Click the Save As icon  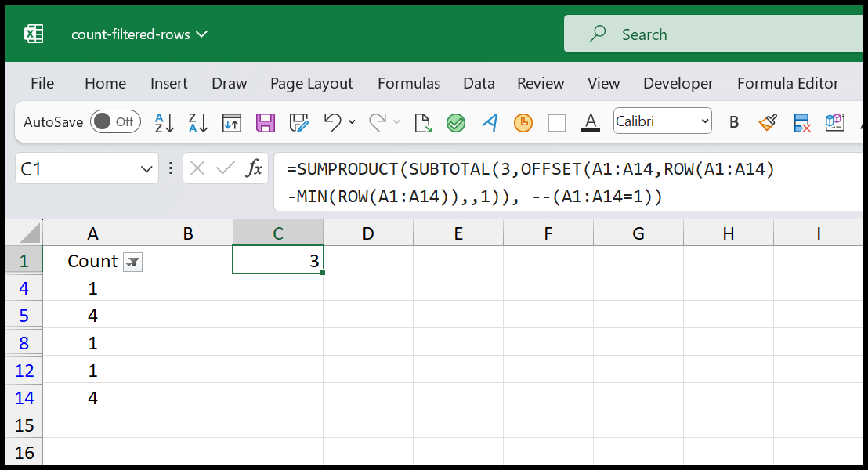pos(298,122)
